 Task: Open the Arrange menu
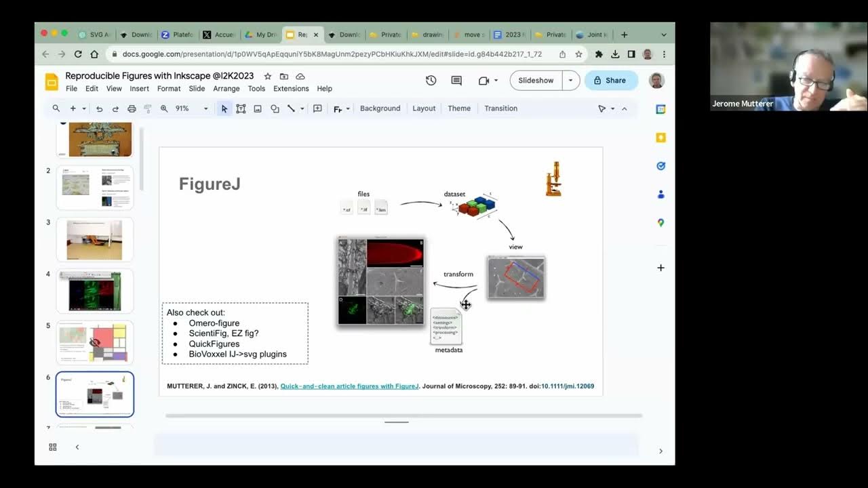(x=226, y=89)
